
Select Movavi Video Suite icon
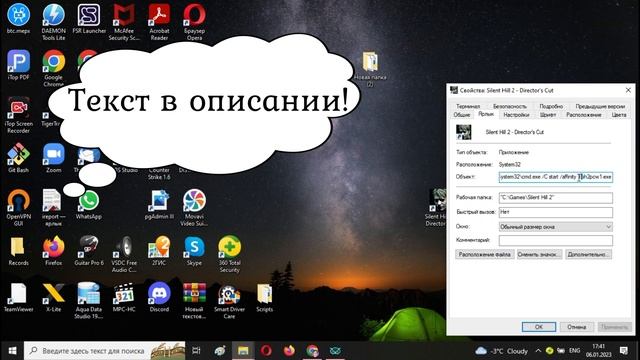point(194,207)
